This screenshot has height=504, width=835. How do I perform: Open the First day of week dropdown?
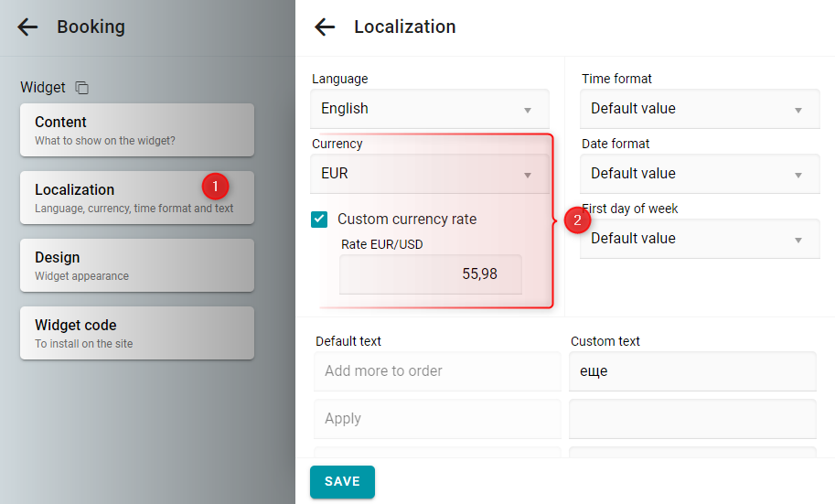[x=700, y=239]
